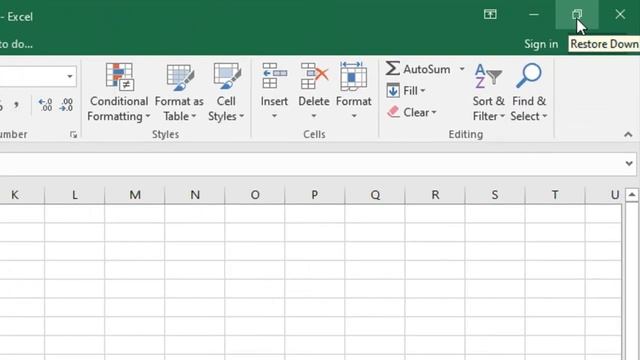Click the vertical scrollbar up arrow
The height and width of the screenshot is (360, 640).
tap(632, 195)
